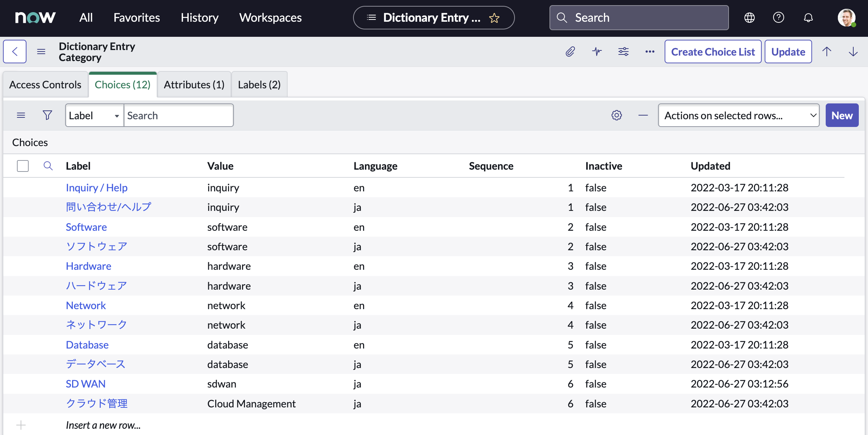Add page to favorites star icon
868x435 pixels.
[494, 18]
